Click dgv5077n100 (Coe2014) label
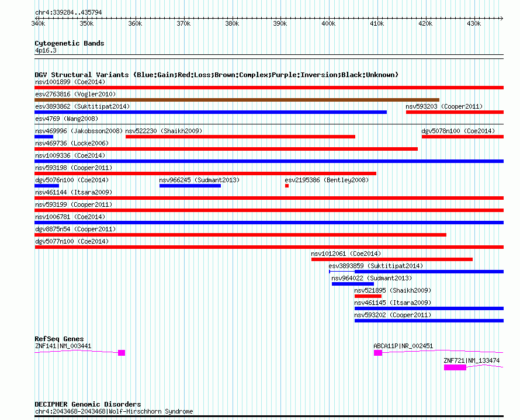The image size is (520, 420). [72, 241]
